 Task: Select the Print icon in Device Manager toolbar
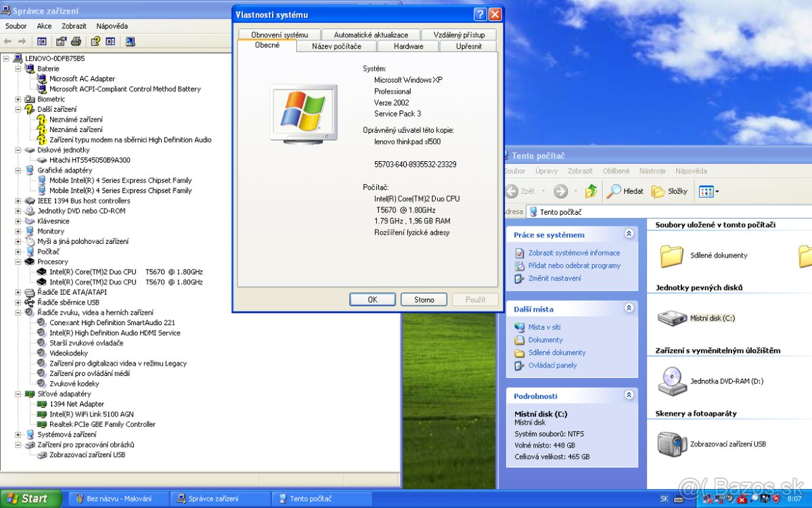[x=77, y=41]
